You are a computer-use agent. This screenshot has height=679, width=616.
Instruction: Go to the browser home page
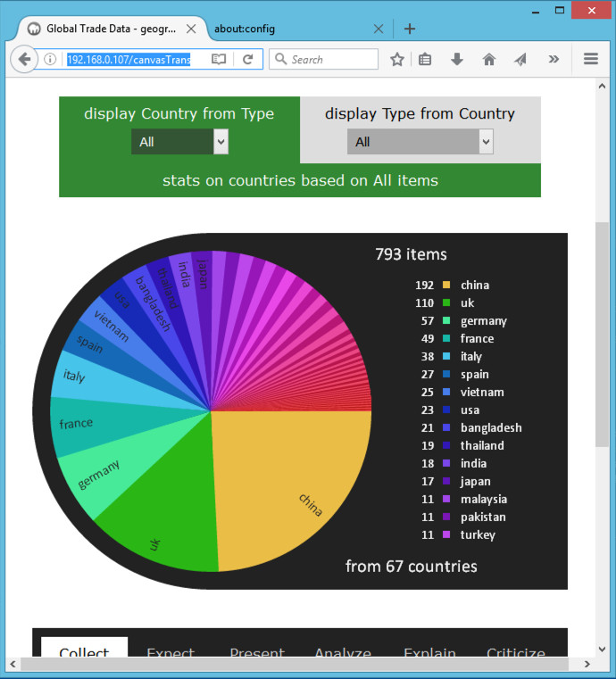coord(489,59)
